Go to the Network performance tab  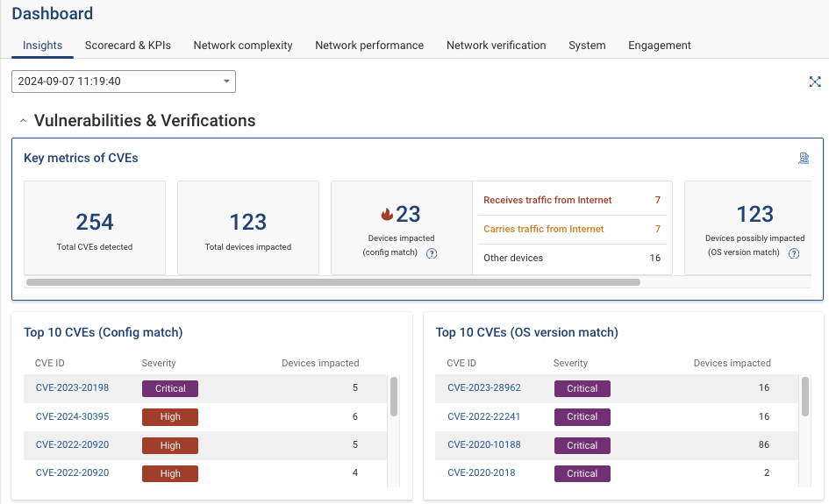coord(369,46)
